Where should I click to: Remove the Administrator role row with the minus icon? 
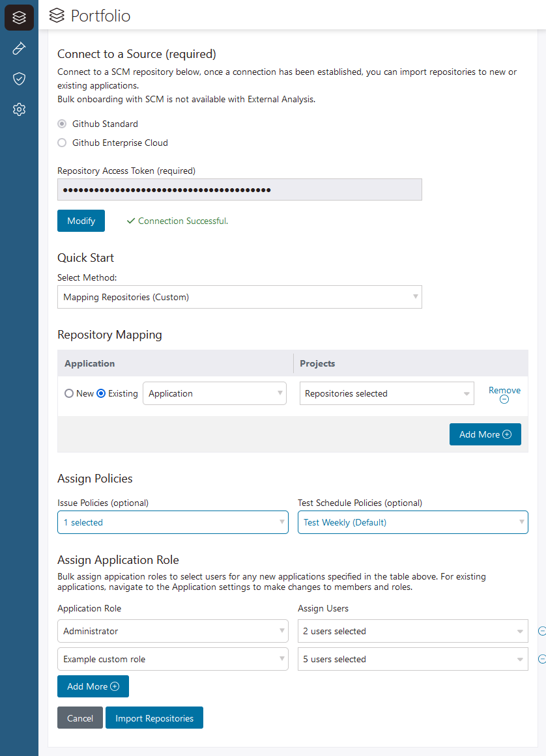[542, 631]
